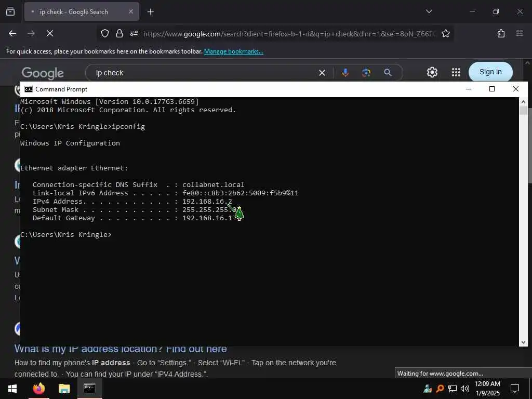Minimize the Firefox window

point(472,11)
